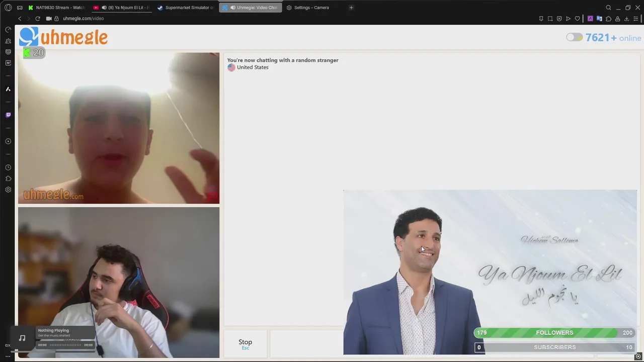Image resolution: width=644 pixels, height=362 pixels.
Task: Open the profile account icon
Action: click(x=617, y=19)
